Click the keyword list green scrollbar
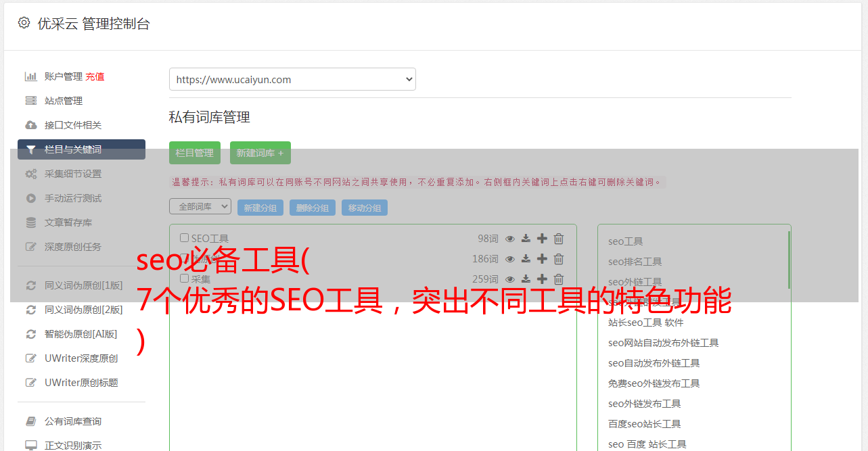 click(789, 260)
